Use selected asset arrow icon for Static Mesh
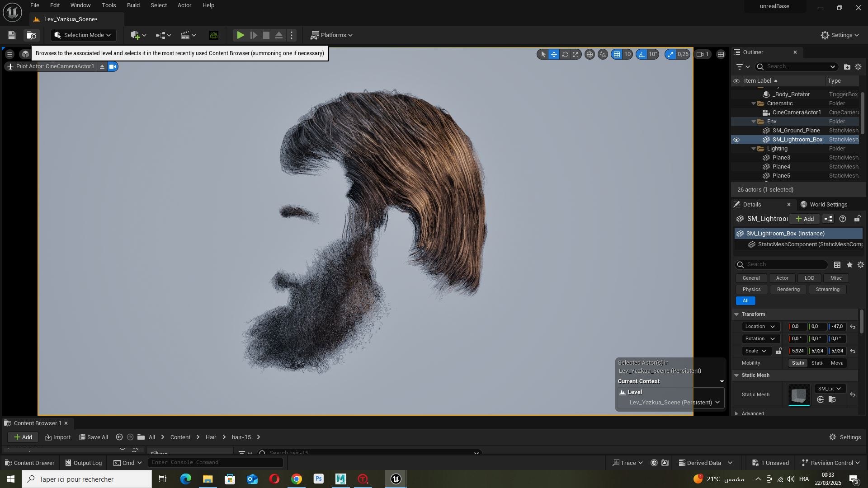The width and height of the screenshot is (868, 488). (821, 400)
